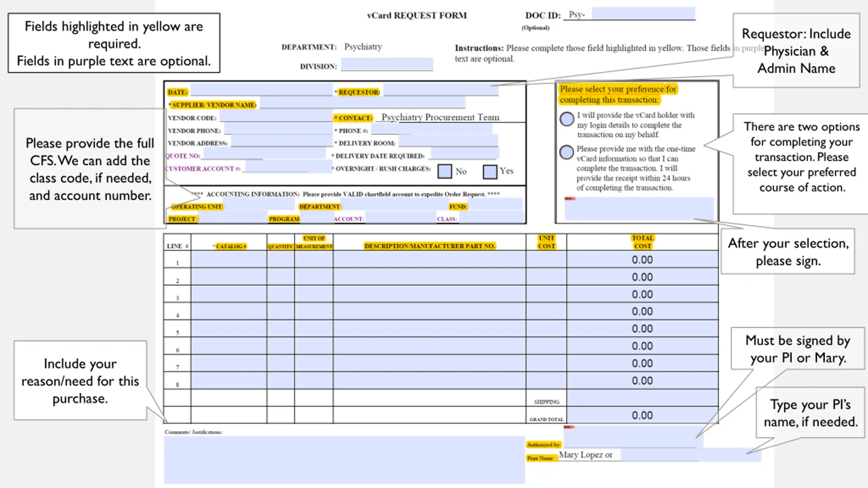868x488 pixels.
Task: Select the radio button for providing login details
Action: click(x=567, y=119)
